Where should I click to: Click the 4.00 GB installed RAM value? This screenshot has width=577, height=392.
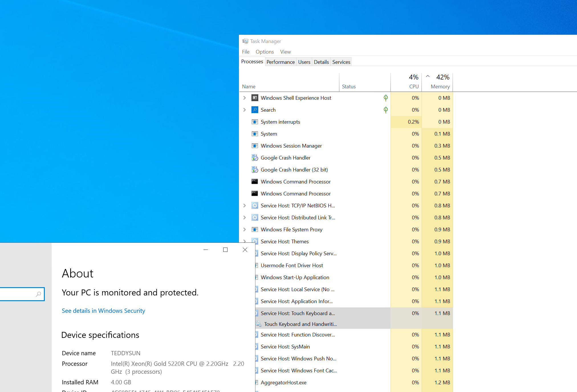click(121, 382)
